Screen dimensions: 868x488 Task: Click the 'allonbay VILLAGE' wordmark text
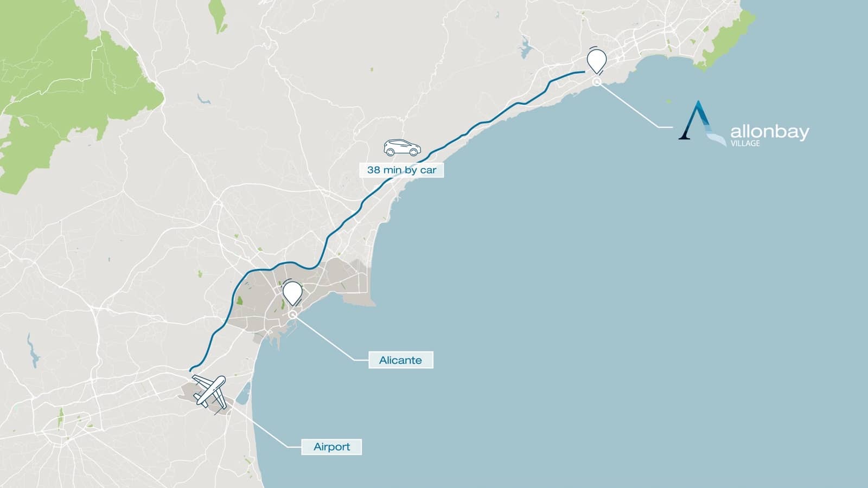(770, 134)
